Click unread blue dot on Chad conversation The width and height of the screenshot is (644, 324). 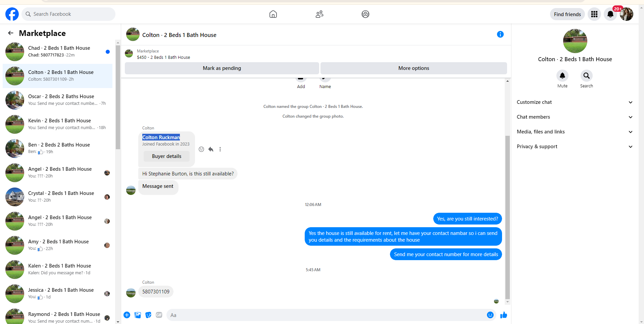[108, 52]
